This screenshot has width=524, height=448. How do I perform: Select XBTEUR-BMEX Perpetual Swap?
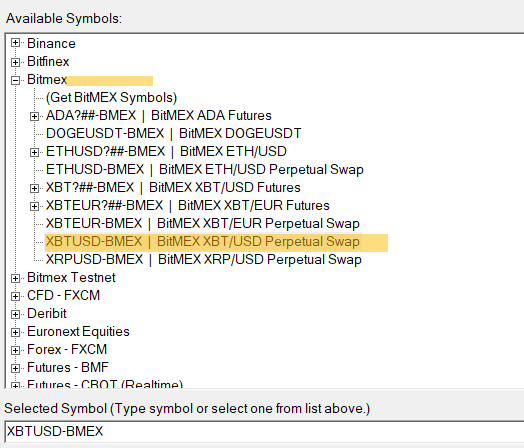(x=203, y=224)
